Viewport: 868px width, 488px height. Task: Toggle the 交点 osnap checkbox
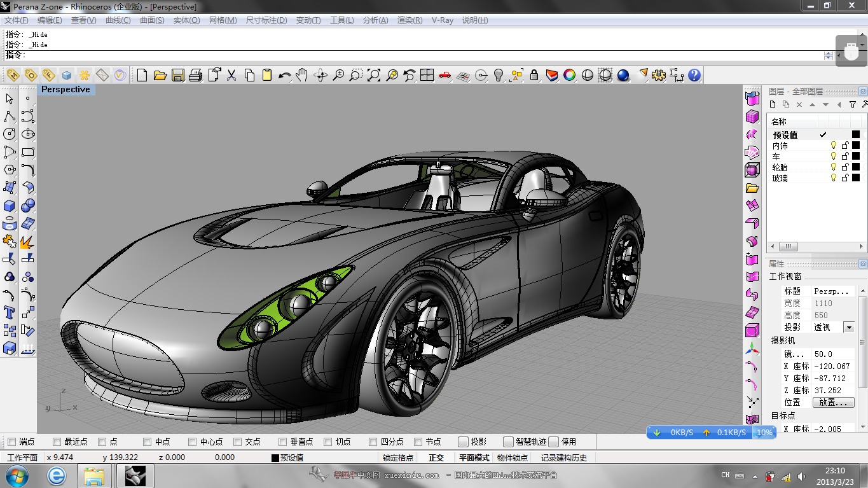[x=238, y=442]
